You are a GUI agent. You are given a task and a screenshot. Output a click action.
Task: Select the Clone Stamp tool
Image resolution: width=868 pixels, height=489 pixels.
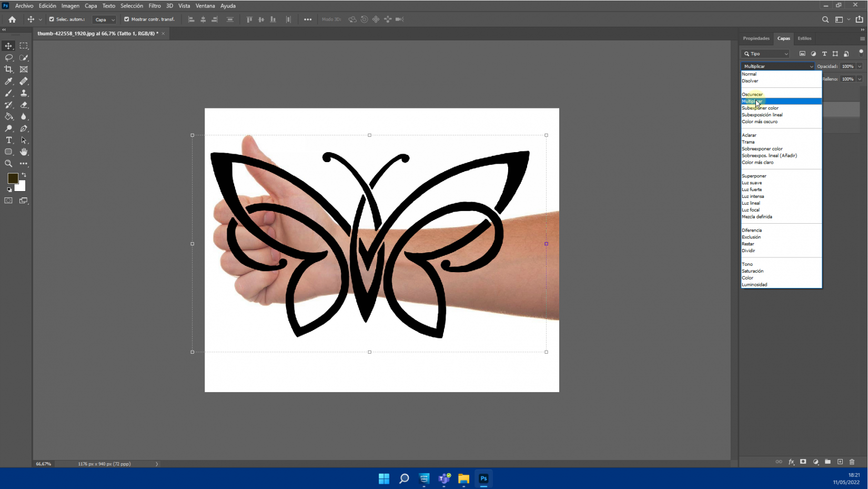24,93
